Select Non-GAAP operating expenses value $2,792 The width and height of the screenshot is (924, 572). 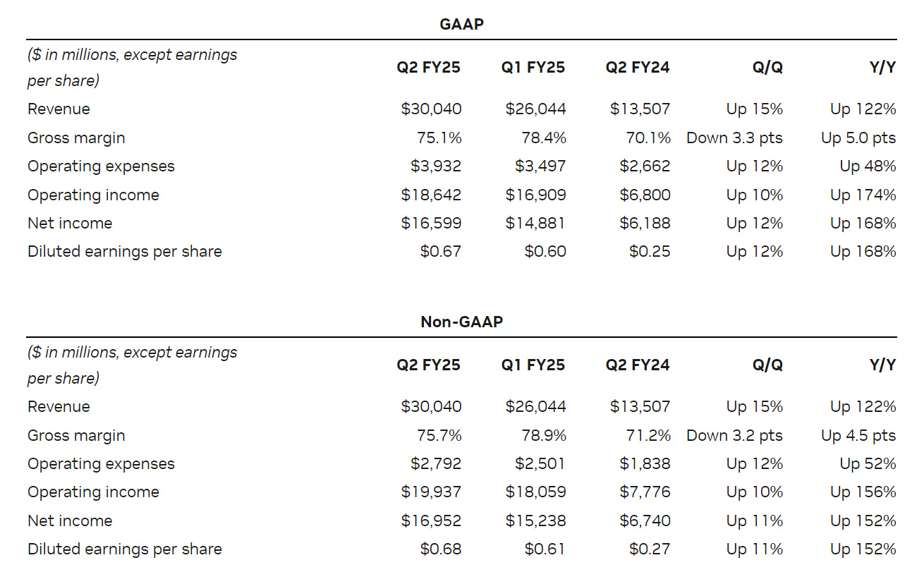(x=436, y=464)
